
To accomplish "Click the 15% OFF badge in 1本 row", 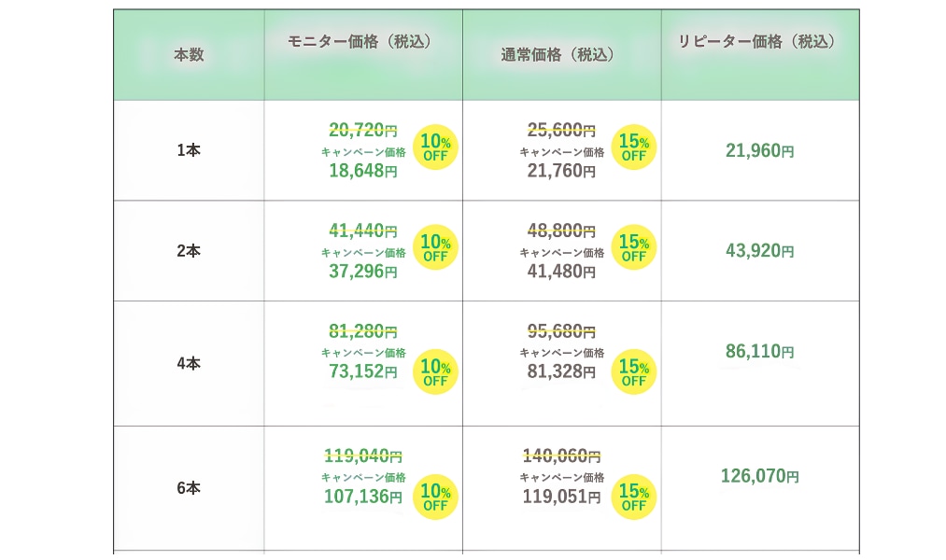I will (634, 147).
